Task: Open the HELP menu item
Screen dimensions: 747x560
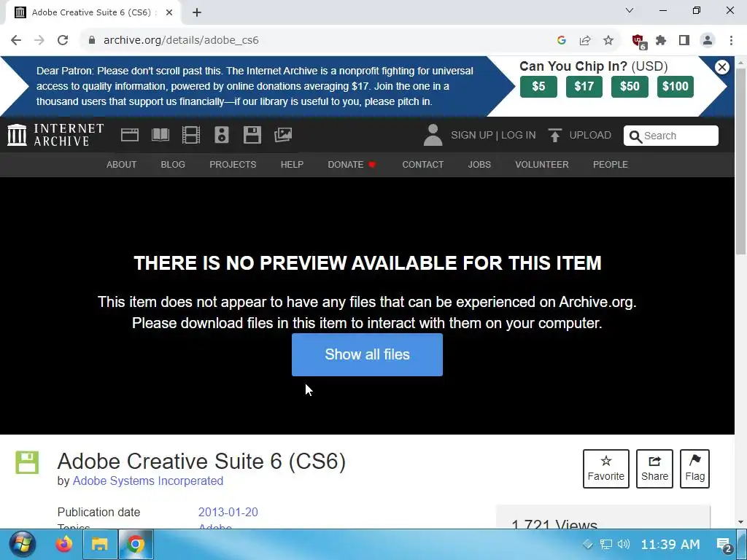Action: coord(292,164)
